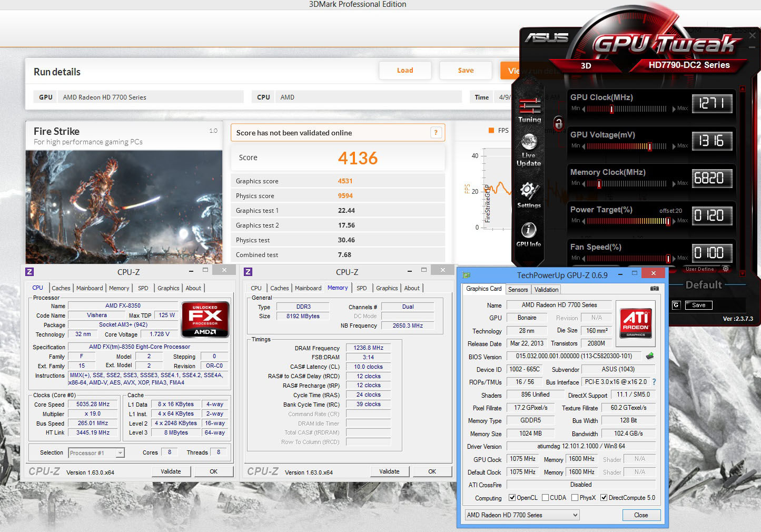Click the Load button in 3DMark Run details
The image size is (761, 532).
(x=405, y=70)
